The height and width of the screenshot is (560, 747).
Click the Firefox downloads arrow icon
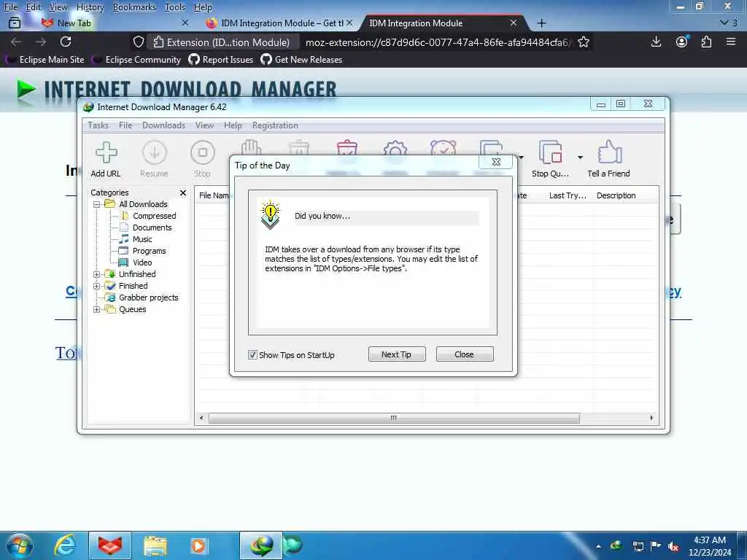pyautogui.click(x=656, y=42)
